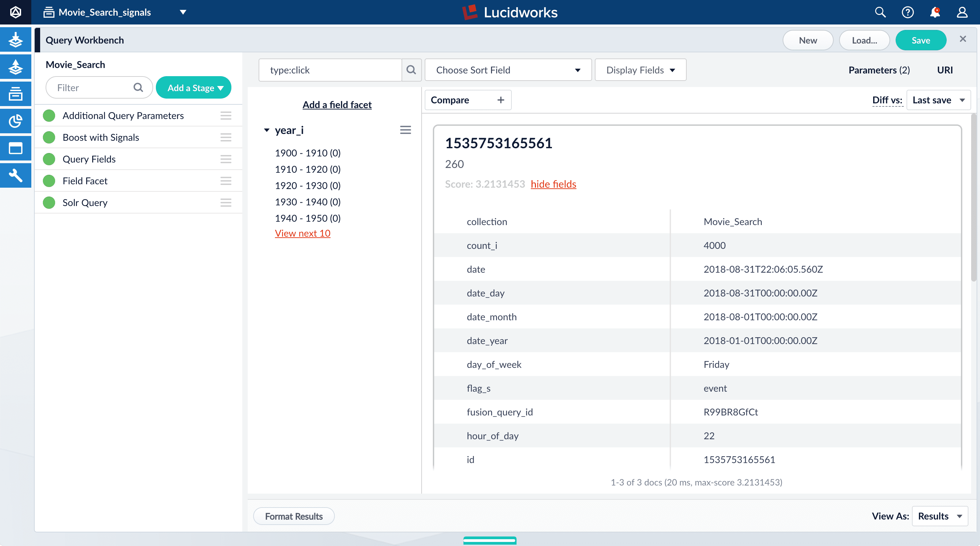Click the run query search icon
980x546 pixels.
point(411,70)
